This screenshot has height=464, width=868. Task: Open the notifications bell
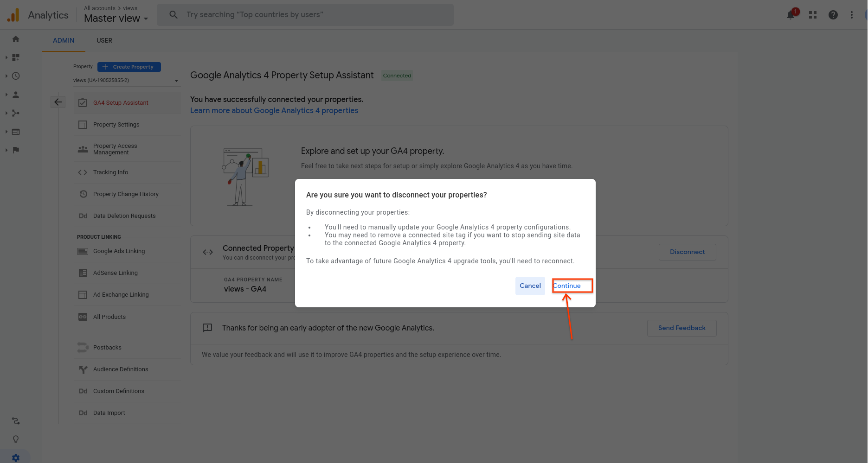coord(791,15)
